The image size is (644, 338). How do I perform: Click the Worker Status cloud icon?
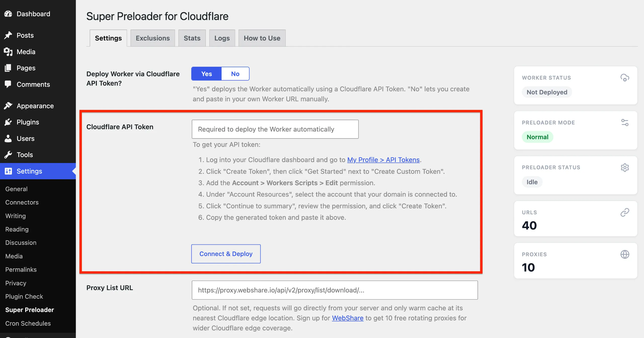625,78
